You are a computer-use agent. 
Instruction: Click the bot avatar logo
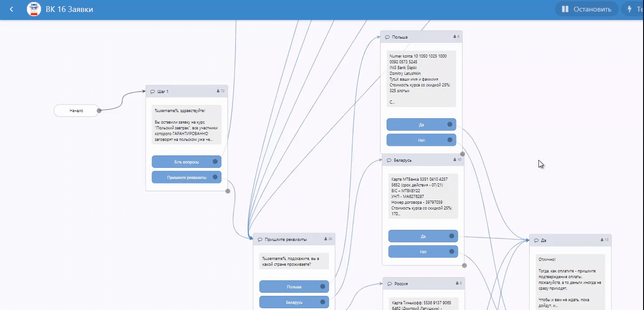pos(34,9)
